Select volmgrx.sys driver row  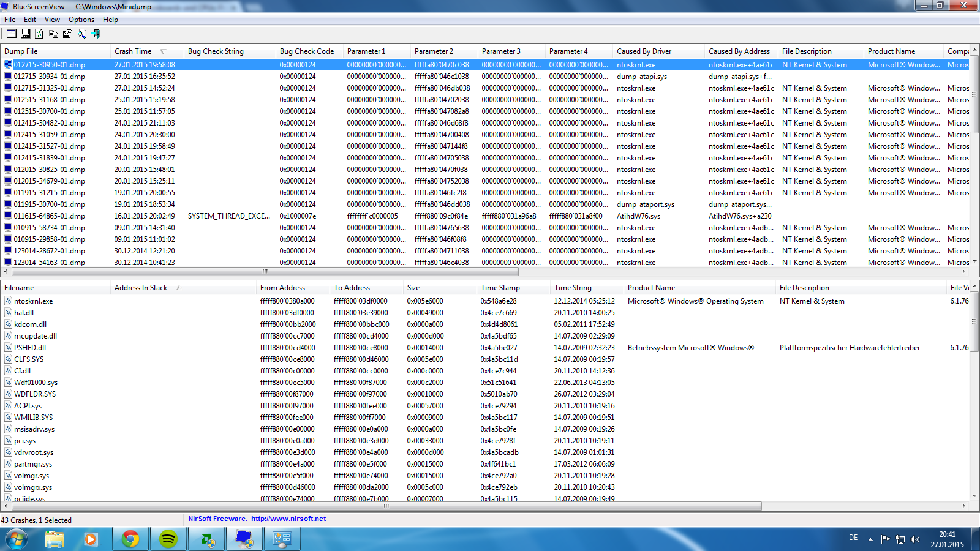[484, 487]
